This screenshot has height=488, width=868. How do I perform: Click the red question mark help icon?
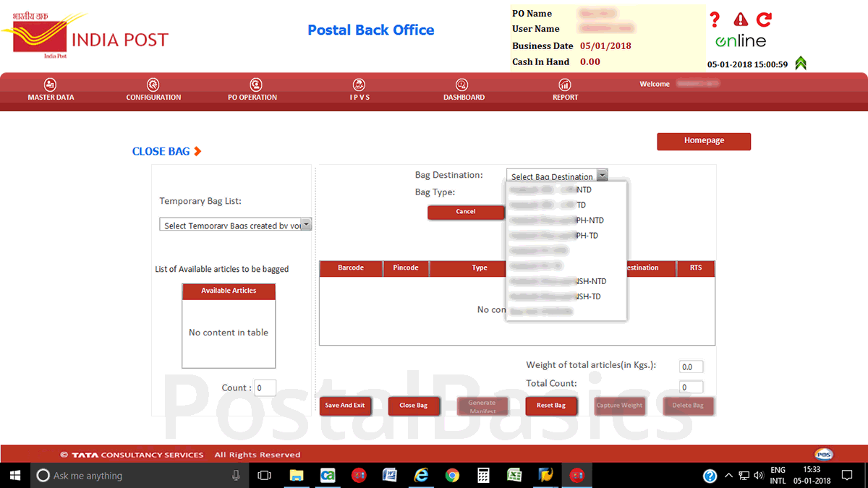pos(715,20)
